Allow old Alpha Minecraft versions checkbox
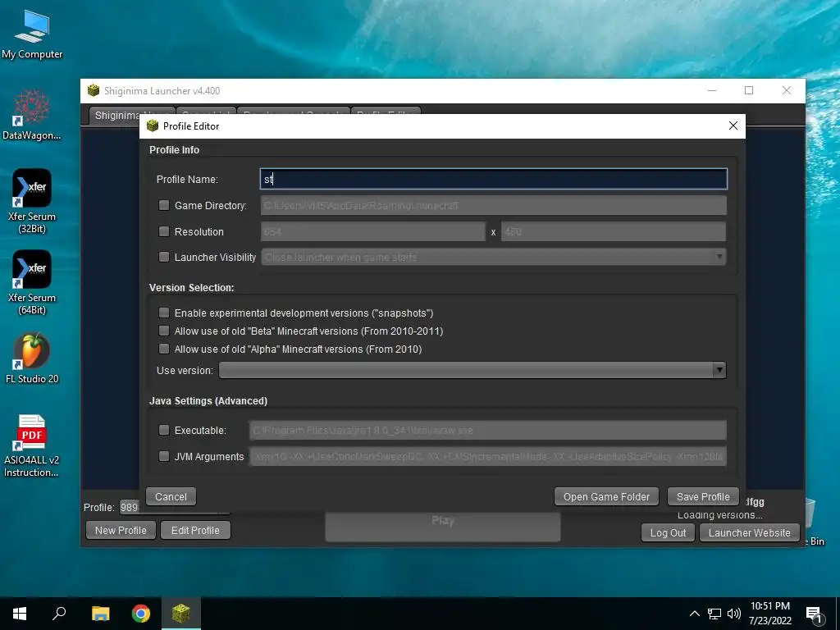The height and width of the screenshot is (630, 840). pos(164,349)
